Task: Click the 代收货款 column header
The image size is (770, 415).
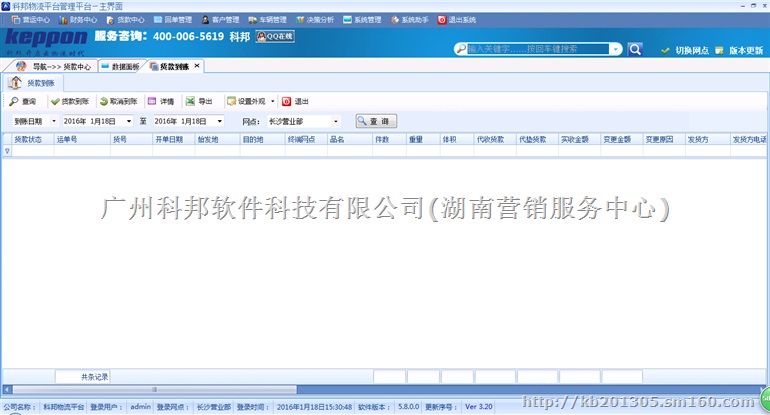Action: pos(495,139)
